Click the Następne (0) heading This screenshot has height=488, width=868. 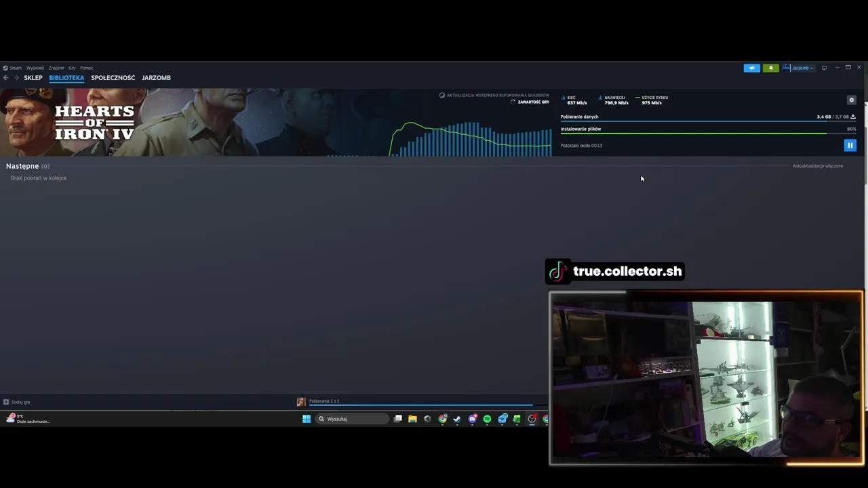click(28, 166)
